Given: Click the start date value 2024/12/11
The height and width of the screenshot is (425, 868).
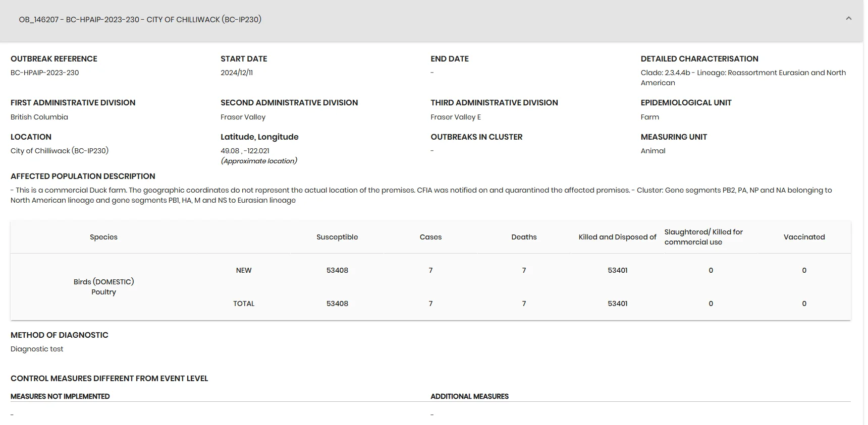Looking at the screenshot, I should tap(237, 73).
